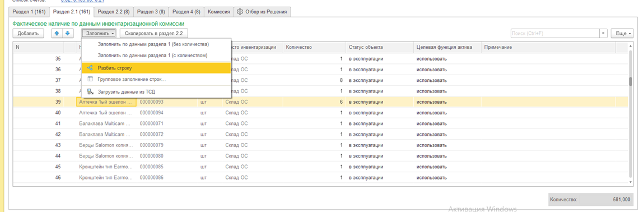Click quantity 8 in row 37
The width and height of the screenshot is (644, 212).
[341, 80]
